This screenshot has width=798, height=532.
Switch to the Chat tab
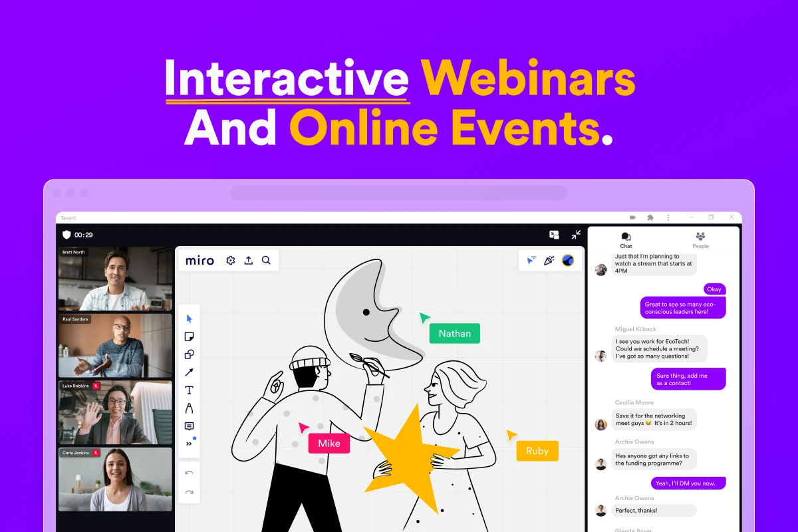point(626,240)
